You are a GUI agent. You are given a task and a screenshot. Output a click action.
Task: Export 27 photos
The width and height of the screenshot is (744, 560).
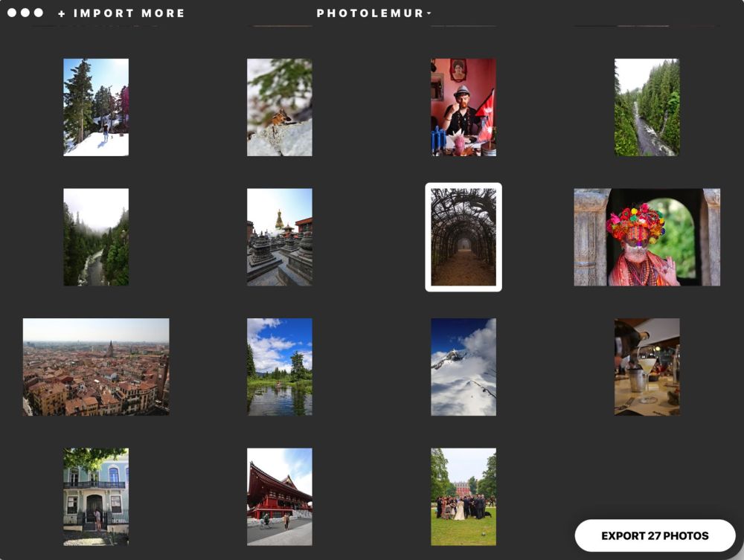point(655,535)
